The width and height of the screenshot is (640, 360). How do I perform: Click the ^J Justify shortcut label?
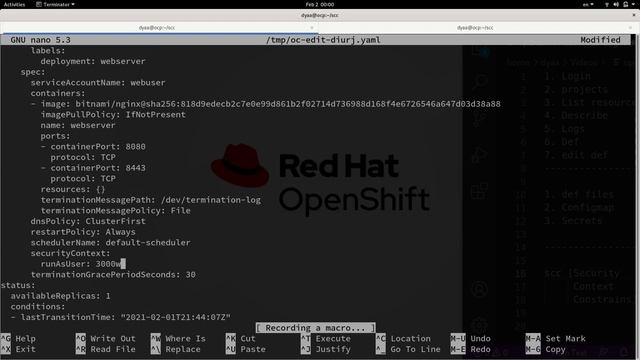coord(326,349)
